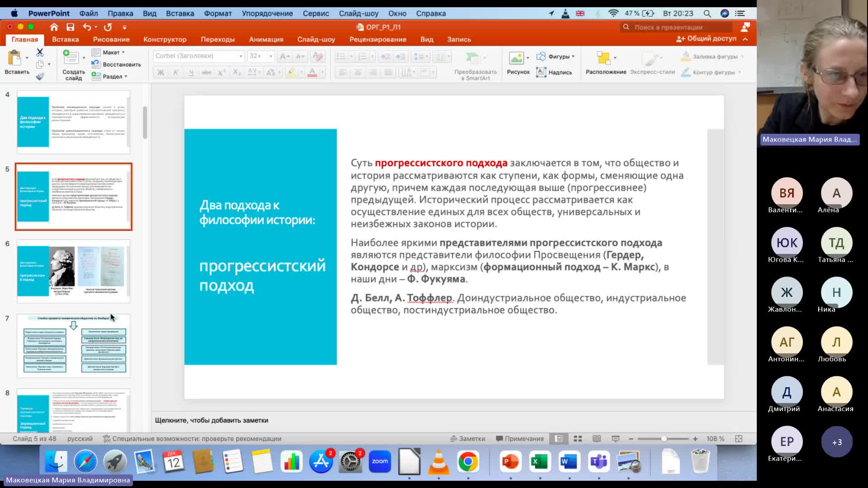Collapse the ribbon with the chevron

click(745, 39)
